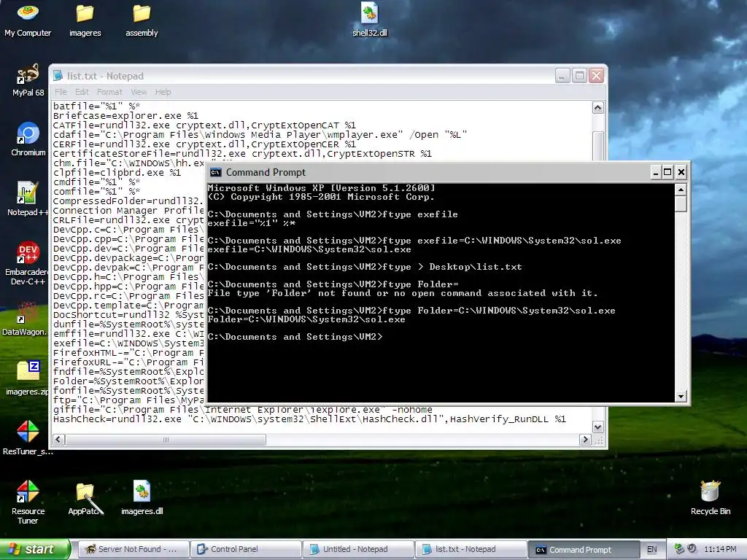Click the command prompt cursor line
This screenshot has height=560, width=747.
click(295, 337)
